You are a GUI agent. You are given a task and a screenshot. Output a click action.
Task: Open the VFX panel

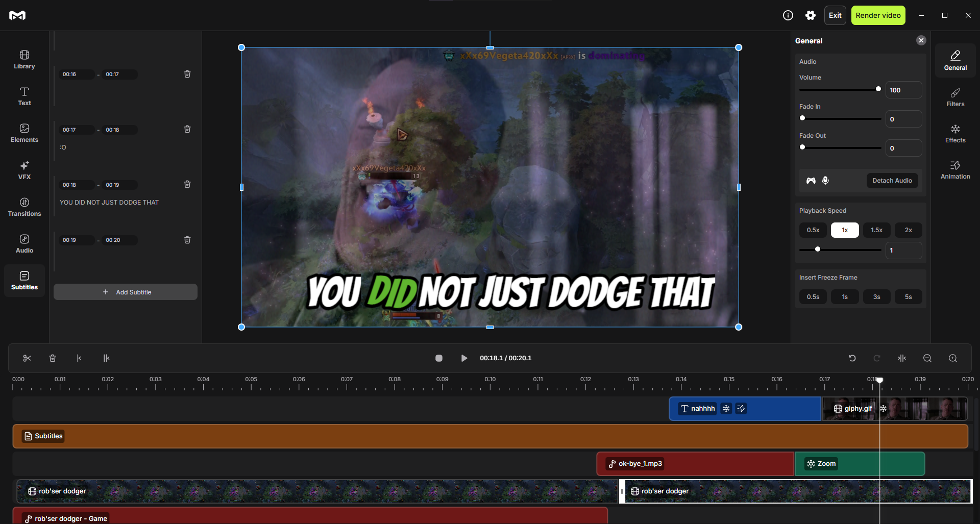point(24,170)
